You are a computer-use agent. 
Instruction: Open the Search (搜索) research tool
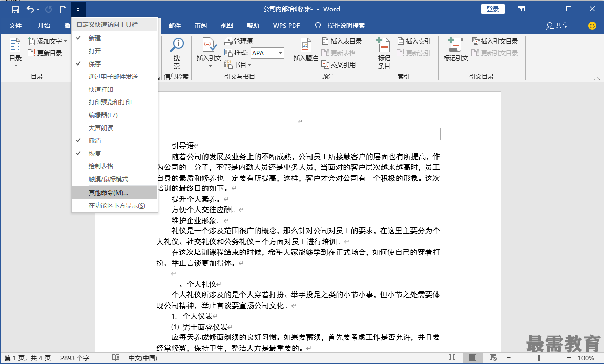point(177,53)
